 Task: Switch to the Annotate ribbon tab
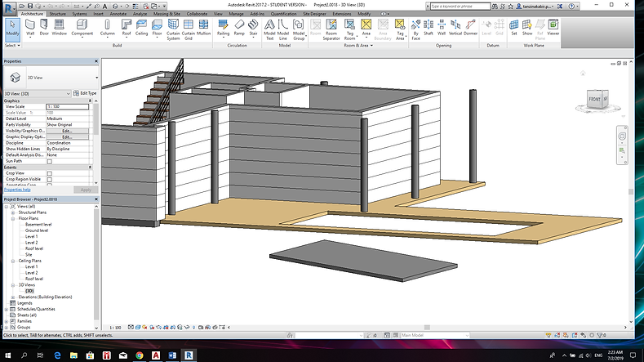(118, 14)
